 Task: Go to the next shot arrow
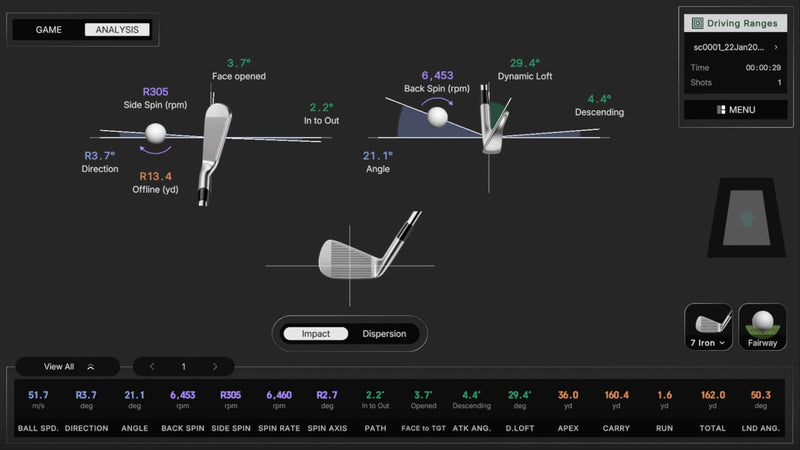214,367
